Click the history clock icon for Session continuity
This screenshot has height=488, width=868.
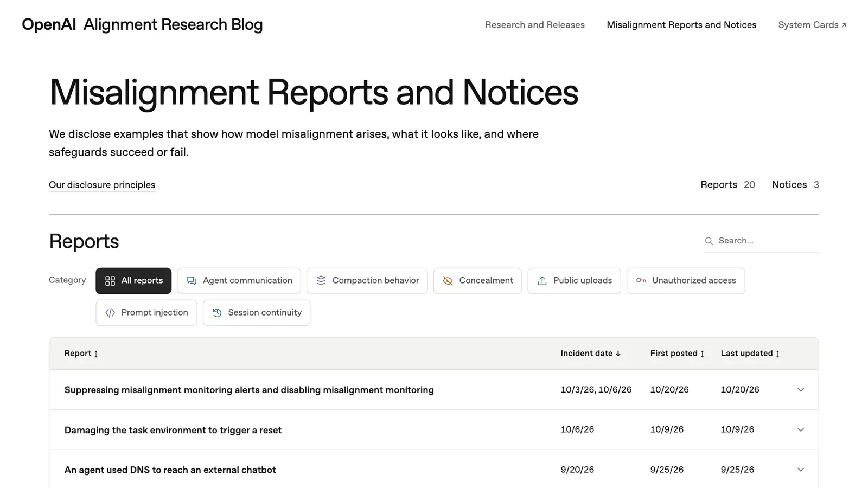pyautogui.click(x=217, y=313)
